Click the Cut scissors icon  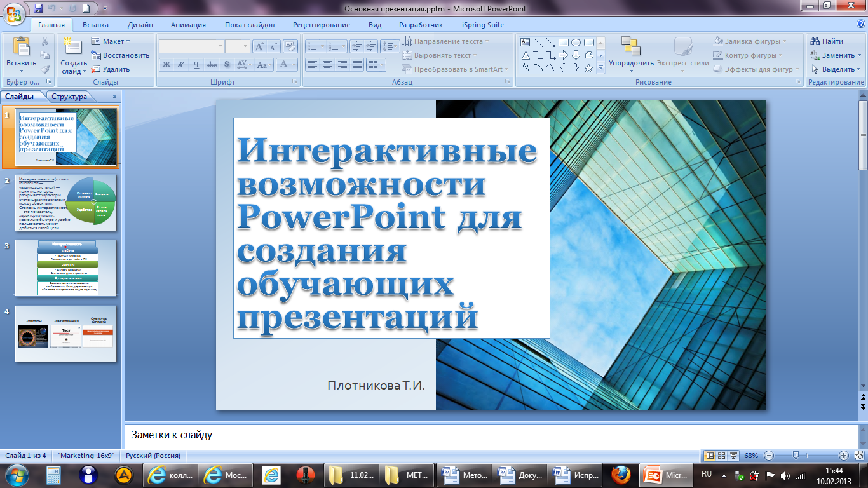[45, 41]
